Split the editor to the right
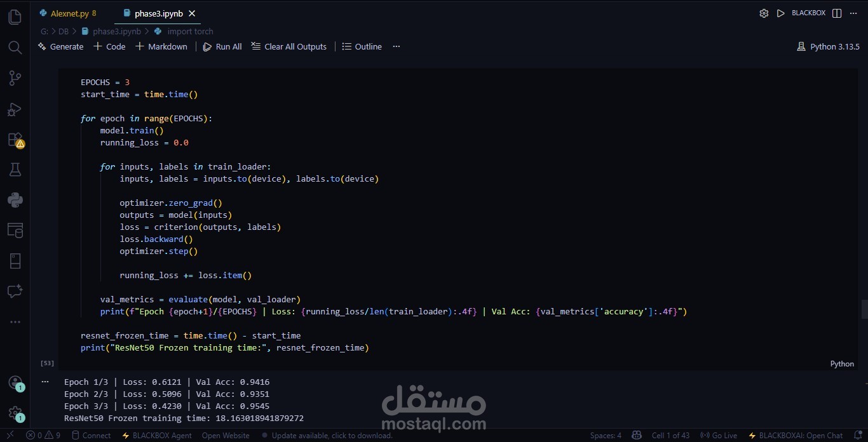 point(837,13)
